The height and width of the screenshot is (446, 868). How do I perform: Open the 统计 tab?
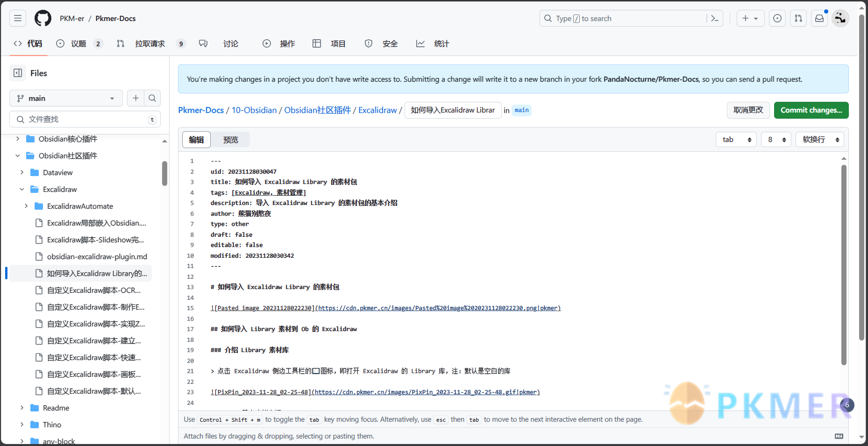pos(433,43)
